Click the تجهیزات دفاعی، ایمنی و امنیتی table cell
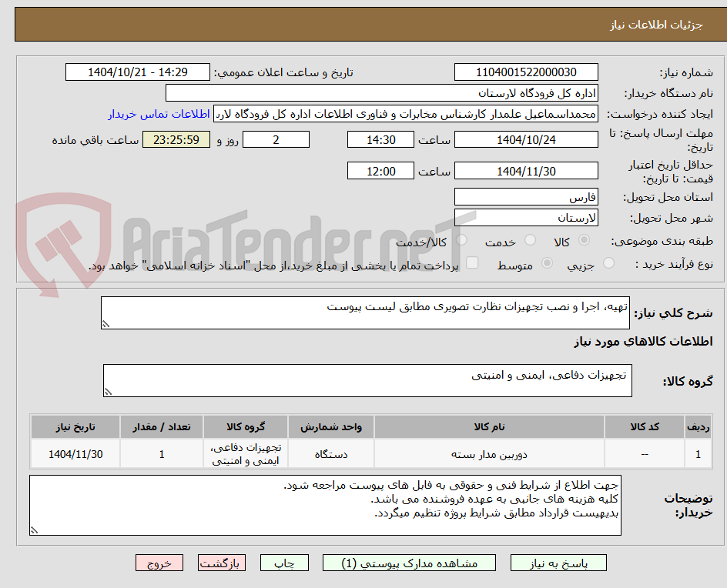The image size is (727, 588). (246, 454)
